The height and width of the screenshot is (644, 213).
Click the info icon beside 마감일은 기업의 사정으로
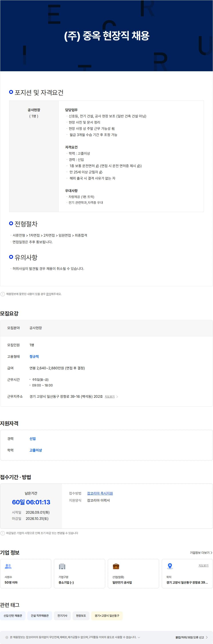2,533
